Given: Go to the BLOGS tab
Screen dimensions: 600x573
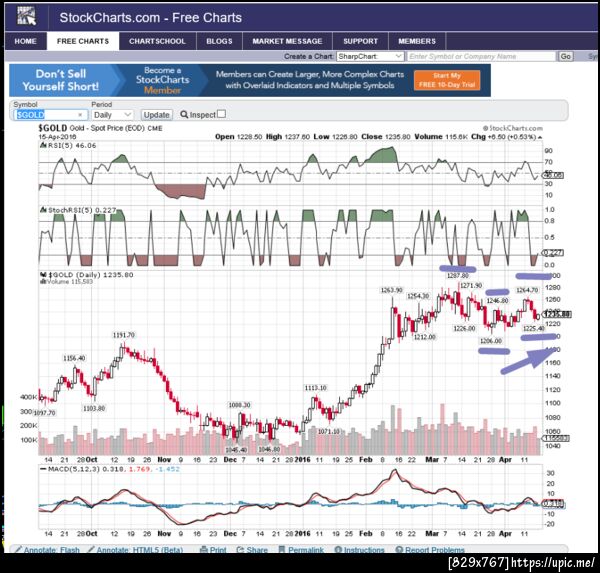Looking at the screenshot, I should pos(219,41).
